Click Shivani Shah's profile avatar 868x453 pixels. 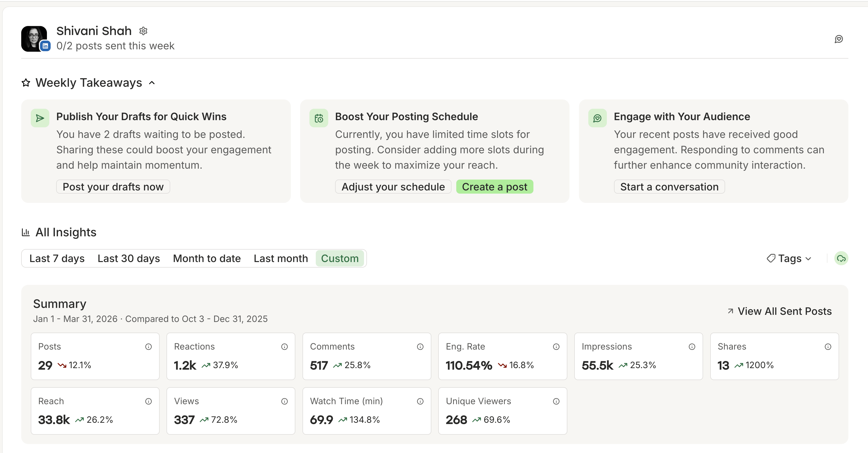(34, 38)
